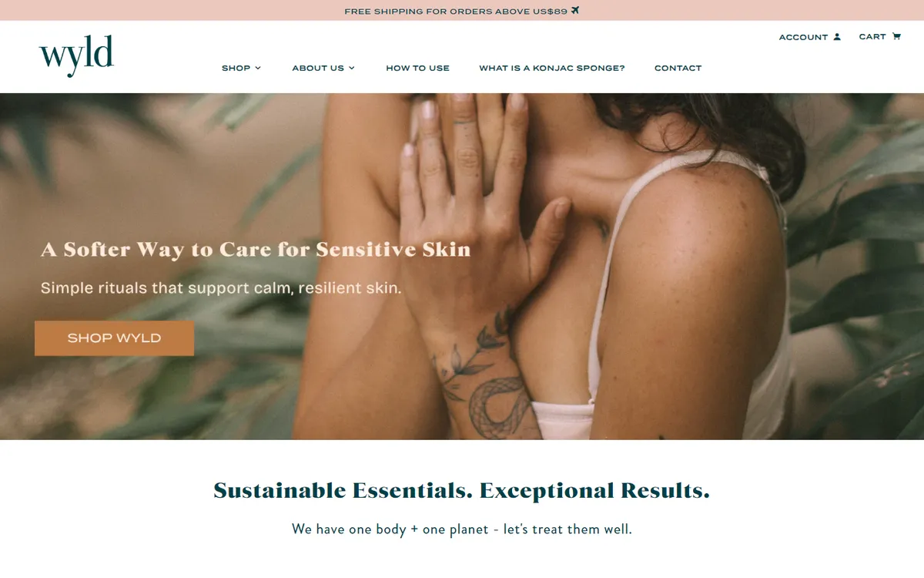Click the Account link text
Screen dimensions: 924x578
(803, 37)
